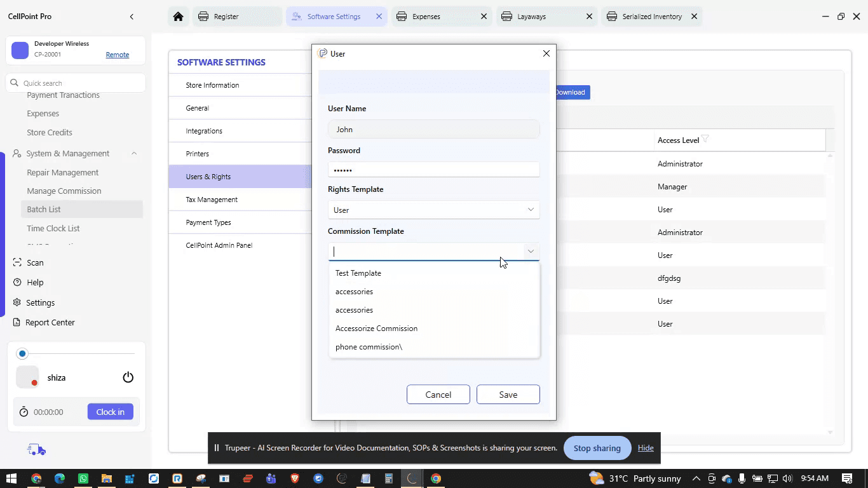Click the Password field

[433, 170]
